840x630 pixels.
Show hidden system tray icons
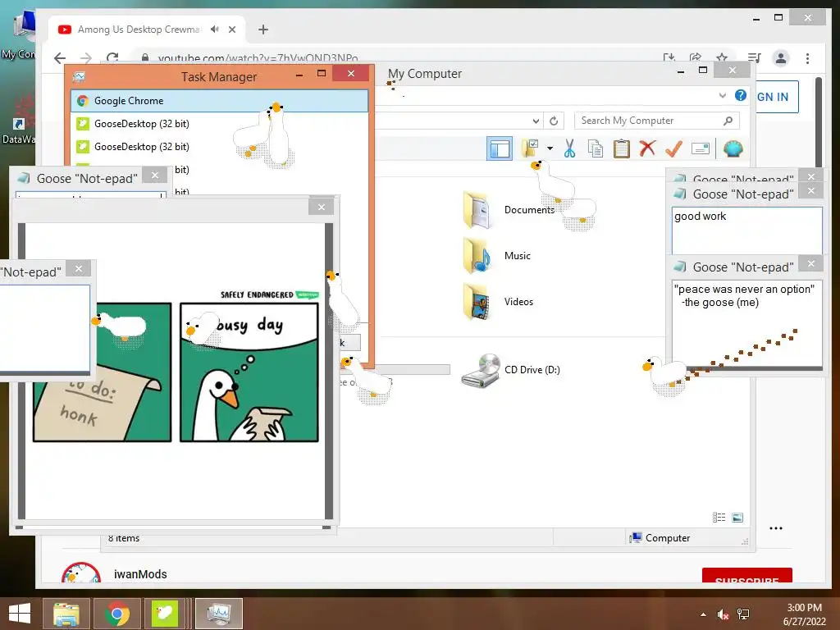(x=703, y=614)
